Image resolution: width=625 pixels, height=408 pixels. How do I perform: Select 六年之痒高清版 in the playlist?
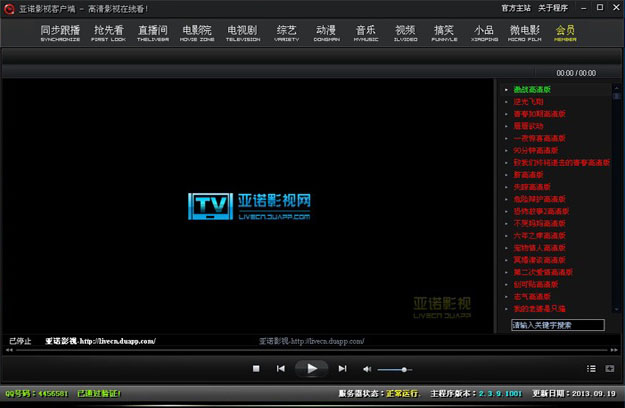539,235
